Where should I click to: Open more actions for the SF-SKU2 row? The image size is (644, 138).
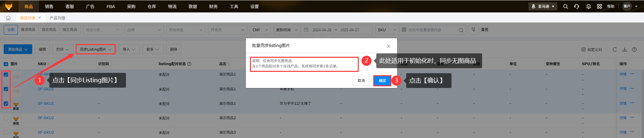[x=632, y=118]
